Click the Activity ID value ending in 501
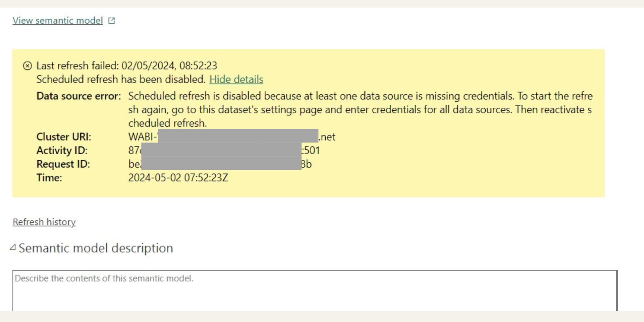The width and height of the screenshot is (644, 322). (311, 151)
